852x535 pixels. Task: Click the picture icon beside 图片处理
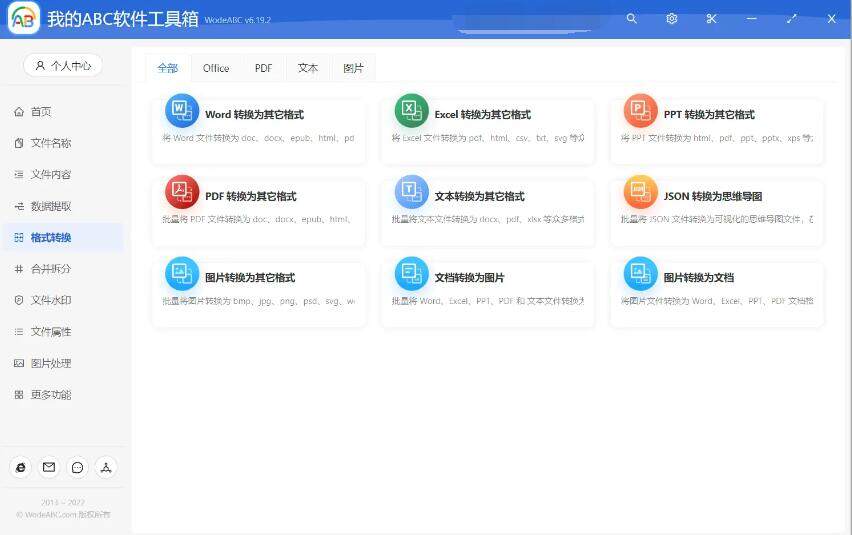pos(19,363)
